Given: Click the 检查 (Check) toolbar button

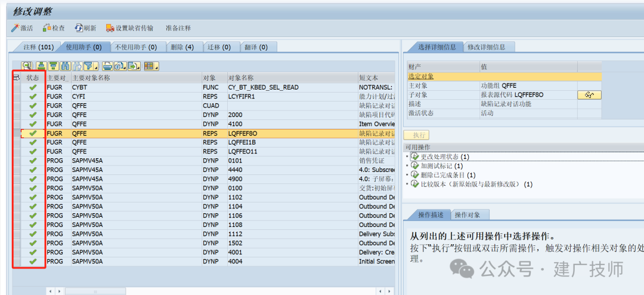Looking at the screenshot, I should [x=54, y=28].
